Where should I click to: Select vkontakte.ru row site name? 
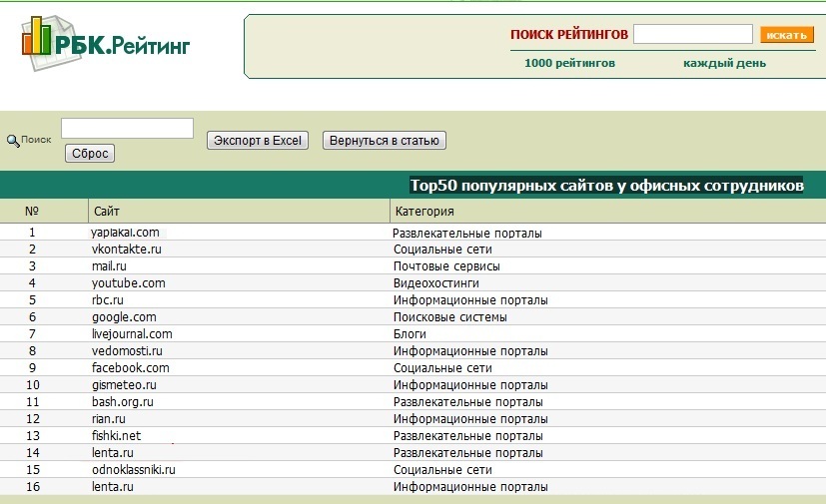[x=127, y=250]
